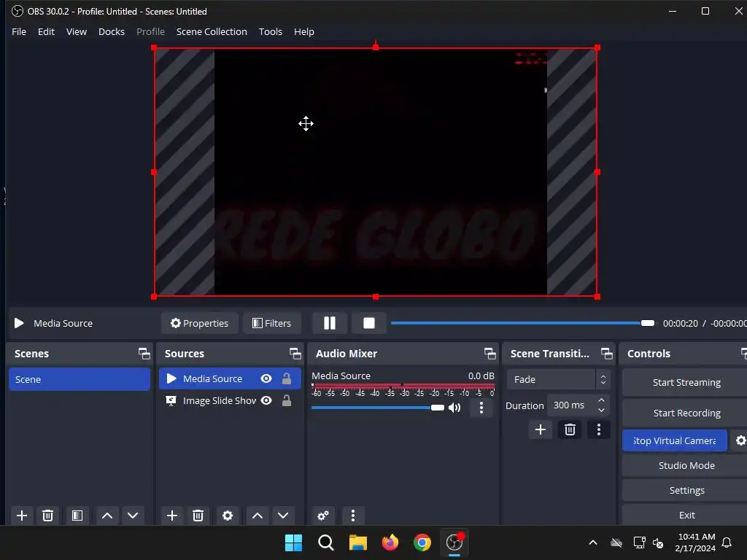
Task: Click Start Recording
Action: [x=686, y=413]
